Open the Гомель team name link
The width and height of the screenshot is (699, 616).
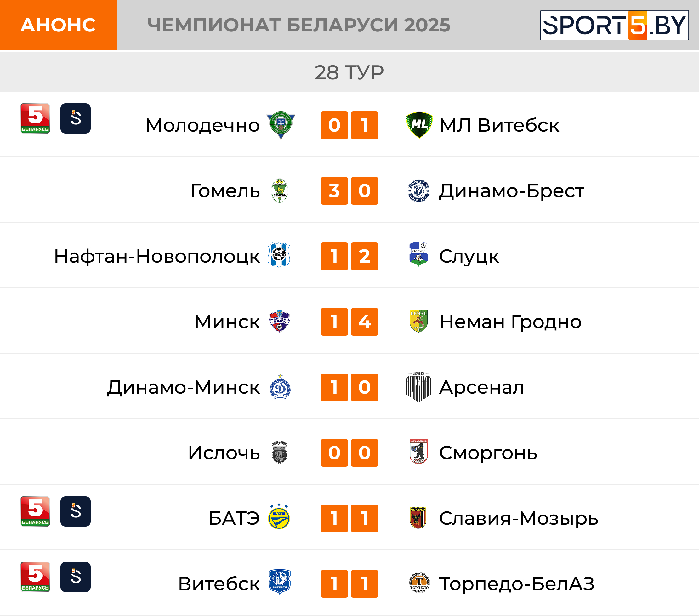(x=225, y=191)
